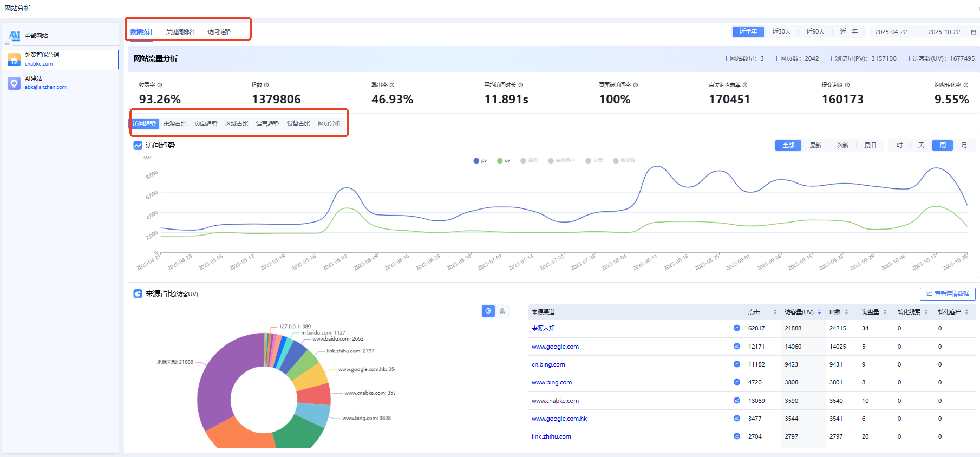Click the start date 2025-04-22 field
The height and width of the screenshot is (457, 980).
click(x=891, y=32)
